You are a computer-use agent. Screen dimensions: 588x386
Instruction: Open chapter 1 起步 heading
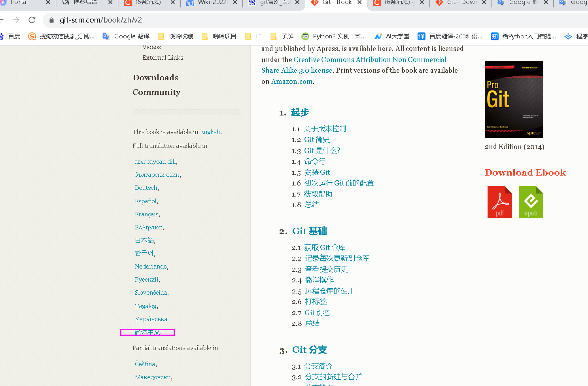click(x=300, y=113)
